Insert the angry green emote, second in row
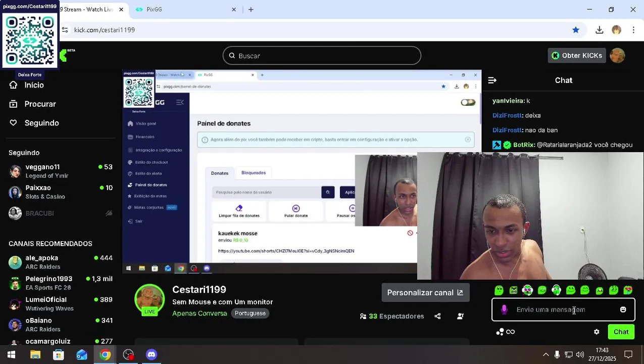 513,290
